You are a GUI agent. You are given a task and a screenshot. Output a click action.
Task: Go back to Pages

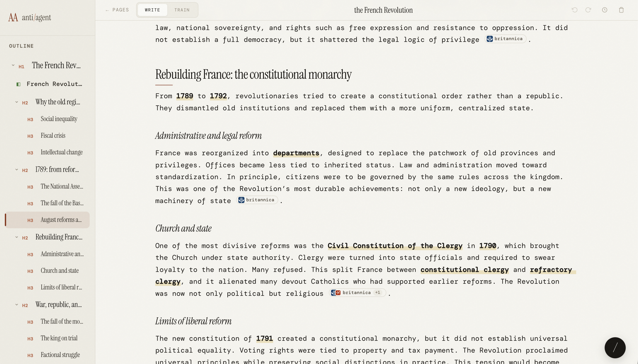pyautogui.click(x=117, y=10)
